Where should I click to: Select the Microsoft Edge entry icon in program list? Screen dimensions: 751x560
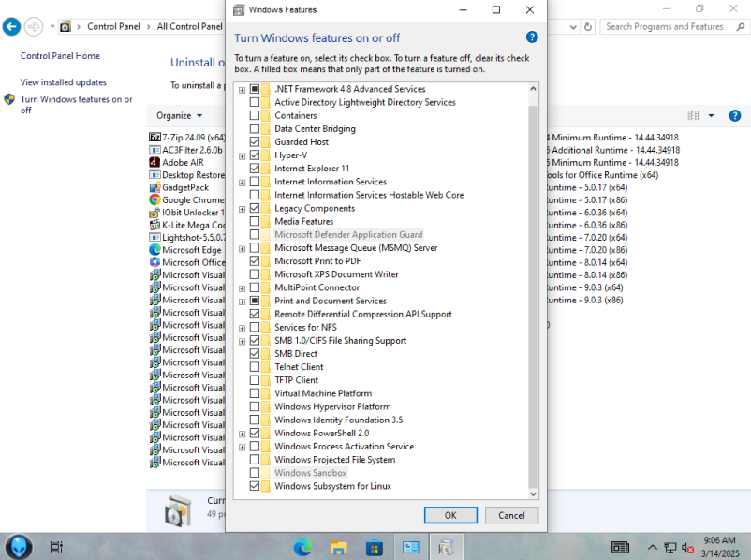click(155, 250)
